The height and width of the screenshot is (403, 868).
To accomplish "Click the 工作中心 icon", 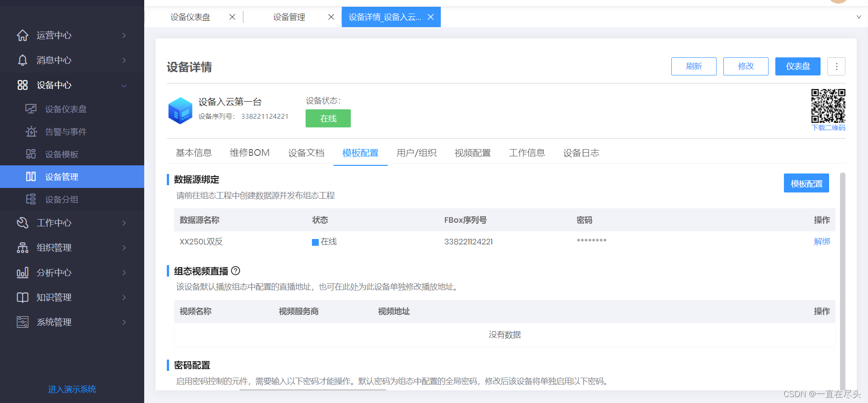I will point(23,223).
